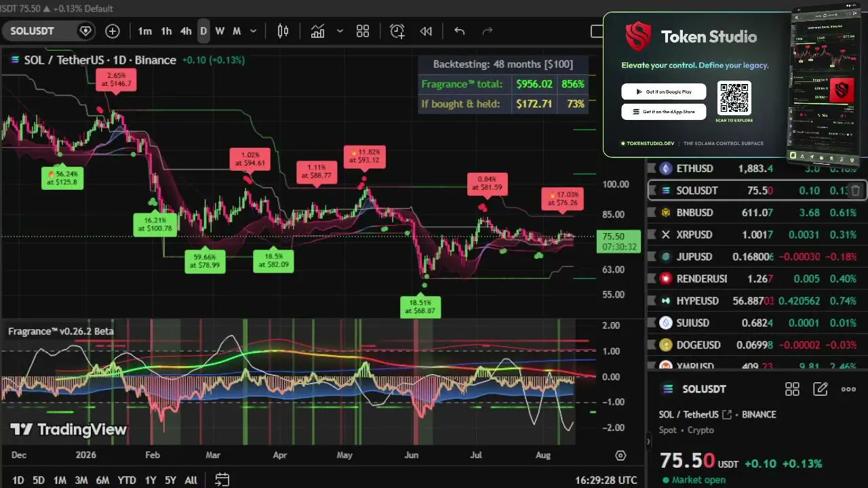
Task: Select the W weekly timeframe
Action: 220,31
